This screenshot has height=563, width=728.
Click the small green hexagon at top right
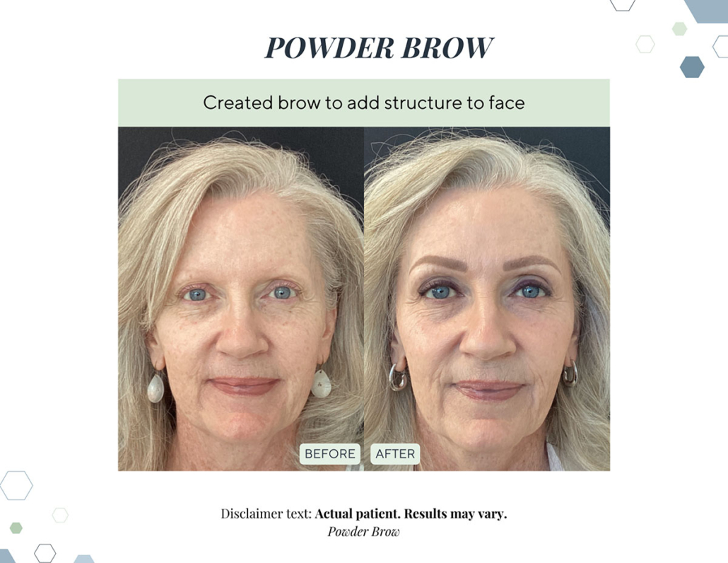tap(679, 29)
